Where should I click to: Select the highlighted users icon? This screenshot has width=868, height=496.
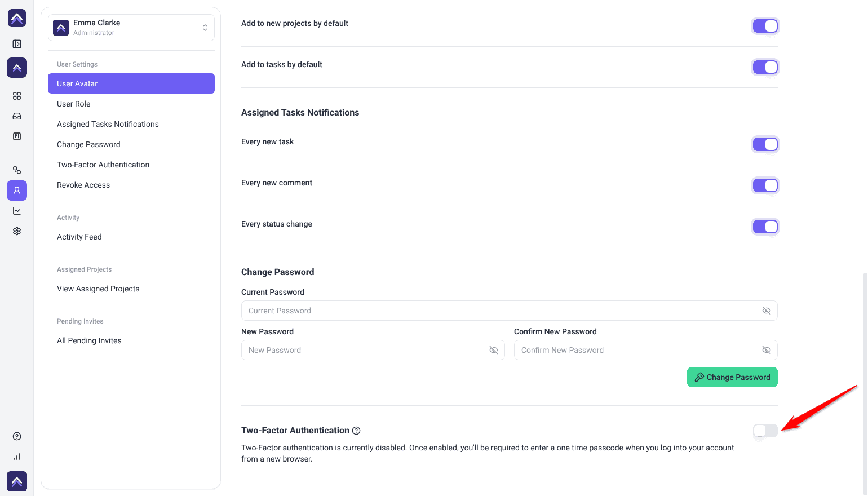tap(17, 191)
